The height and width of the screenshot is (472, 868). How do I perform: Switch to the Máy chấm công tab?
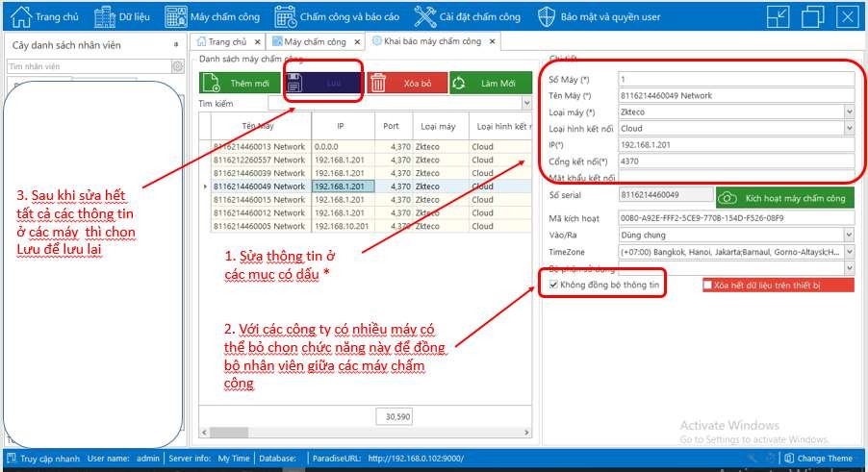(312, 41)
